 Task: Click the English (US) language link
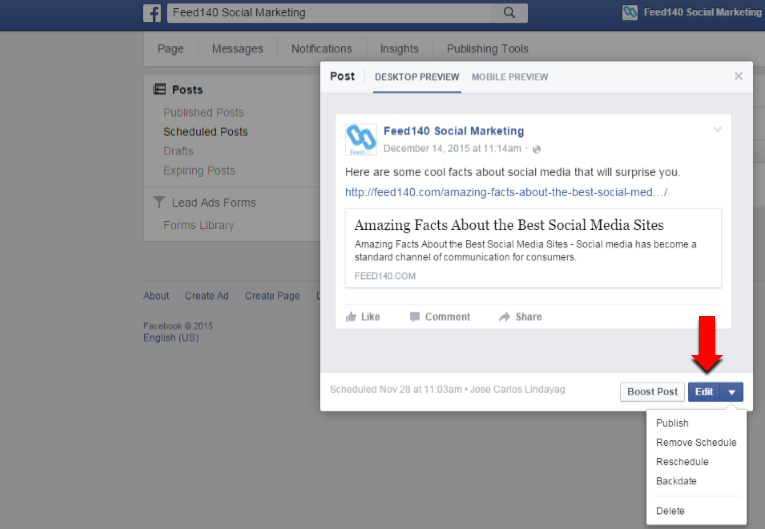(171, 338)
